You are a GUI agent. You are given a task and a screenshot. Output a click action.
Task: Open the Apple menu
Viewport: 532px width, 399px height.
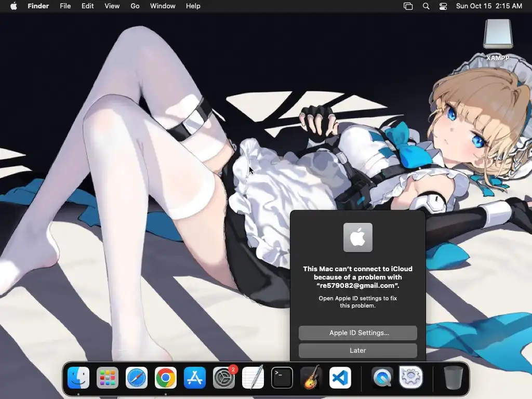tap(14, 6)
